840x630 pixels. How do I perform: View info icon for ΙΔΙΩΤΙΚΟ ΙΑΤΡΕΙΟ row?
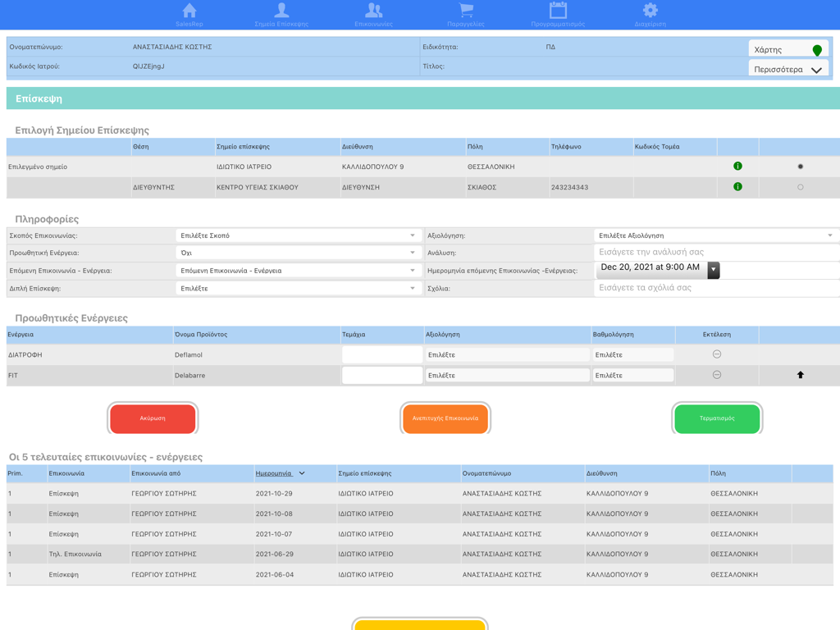(x=737, y=166)
